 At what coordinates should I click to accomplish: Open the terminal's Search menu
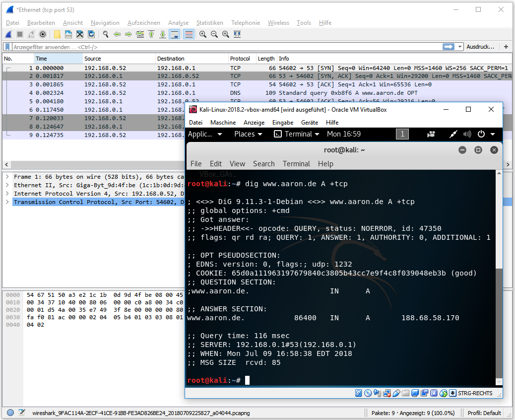click(263, 164)
